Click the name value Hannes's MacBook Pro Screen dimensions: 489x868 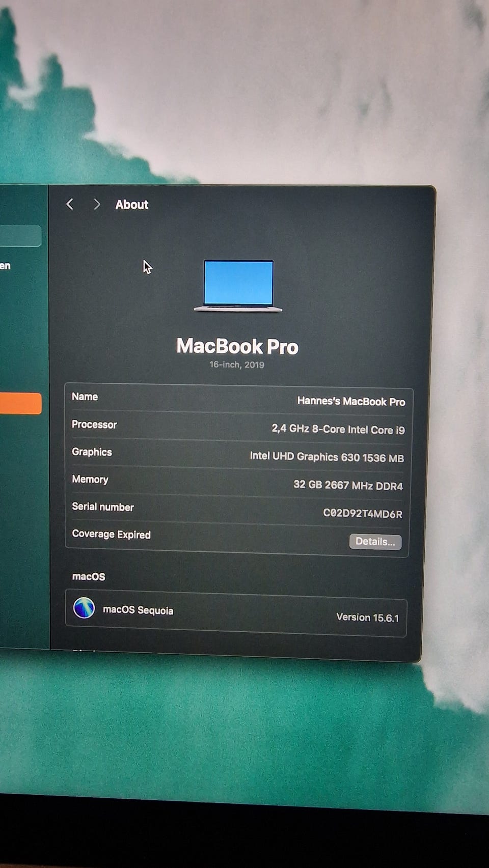tap(351, 401)
